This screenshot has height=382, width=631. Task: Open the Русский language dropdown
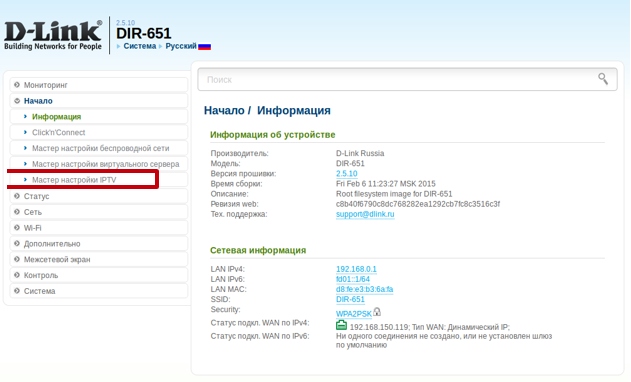click(181, 46)
